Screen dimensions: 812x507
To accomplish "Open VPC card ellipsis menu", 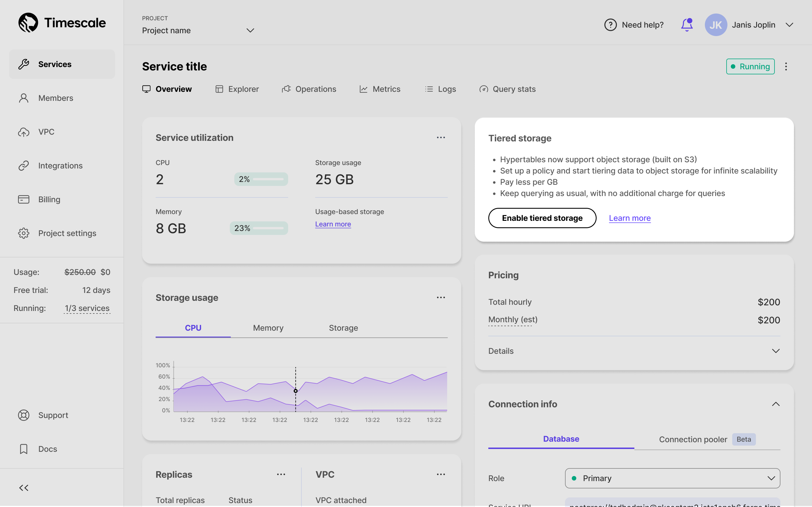I will pyautogui.click(x=441, y=475).
